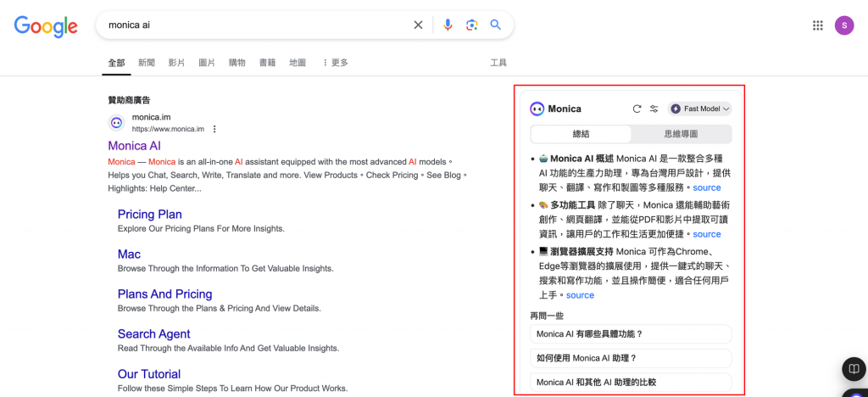The height and width of the screenshot is (397, 868).
Task: Open Monica panel settings sliders icon
Action: click(654, 109)
